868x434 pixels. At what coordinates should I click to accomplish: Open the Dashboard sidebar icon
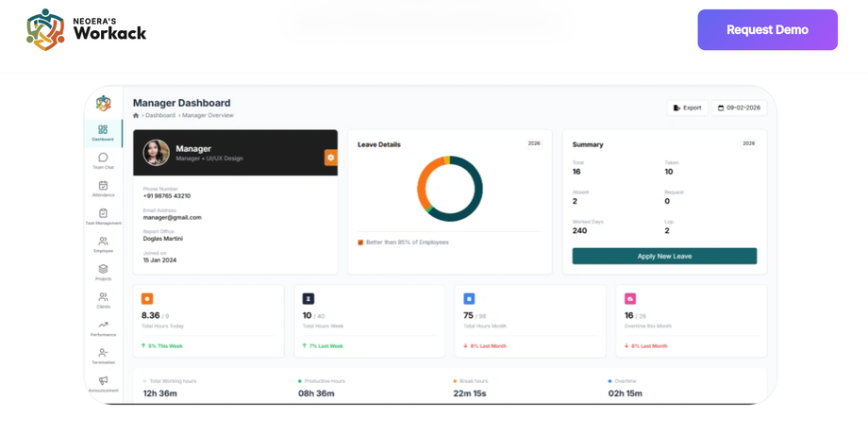coord(103,129)
